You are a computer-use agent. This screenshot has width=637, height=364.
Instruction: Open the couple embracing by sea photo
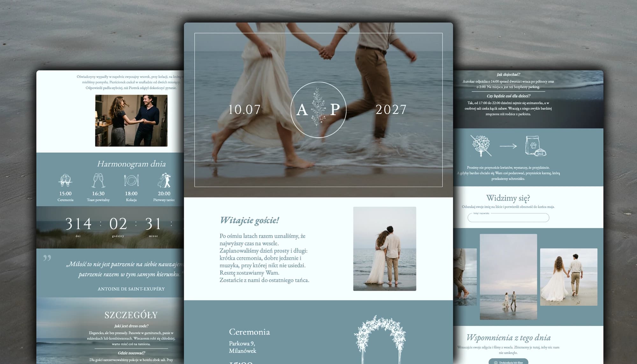pyautogui.click(x=384, y=249)
